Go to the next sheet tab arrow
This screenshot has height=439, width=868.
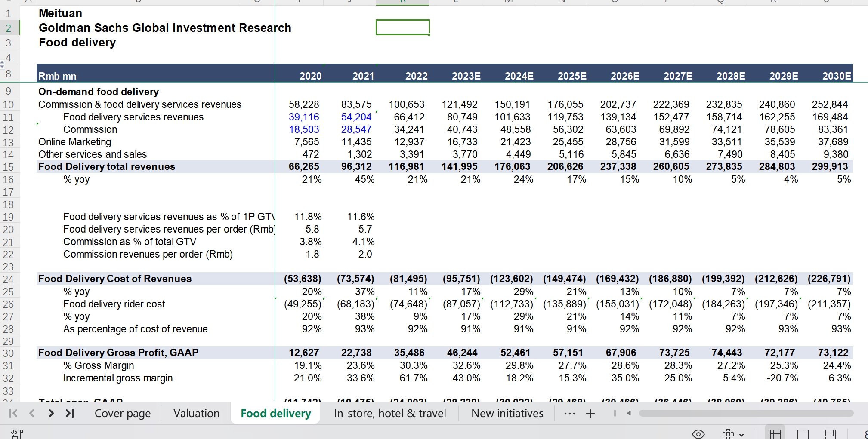click(51, 413)
